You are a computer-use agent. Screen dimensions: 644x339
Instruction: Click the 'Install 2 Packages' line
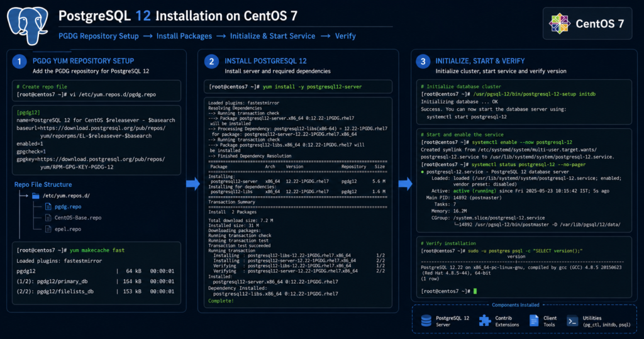(x=233, y=212)
